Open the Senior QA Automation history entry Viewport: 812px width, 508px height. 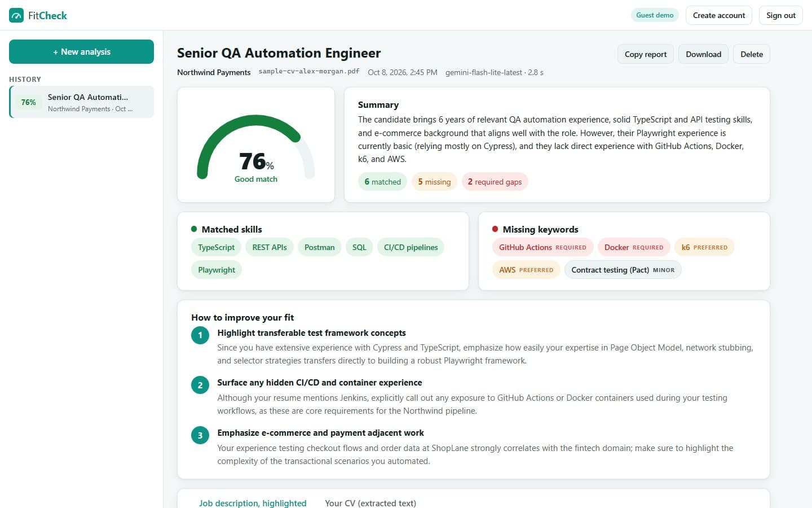[x=81, y=102]
